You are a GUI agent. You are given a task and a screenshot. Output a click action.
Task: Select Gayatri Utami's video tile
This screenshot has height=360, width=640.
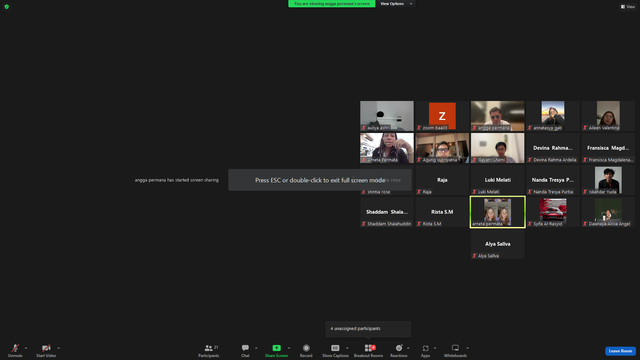(x=498, y=148)
